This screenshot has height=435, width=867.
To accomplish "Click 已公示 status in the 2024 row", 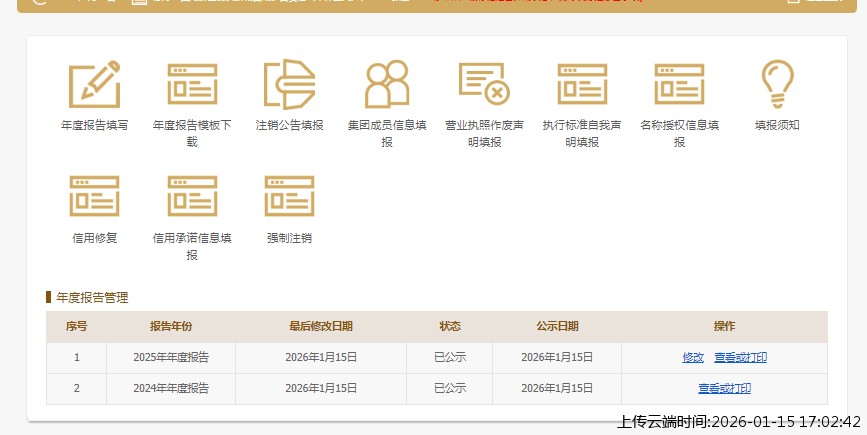I will coord(450,389).
